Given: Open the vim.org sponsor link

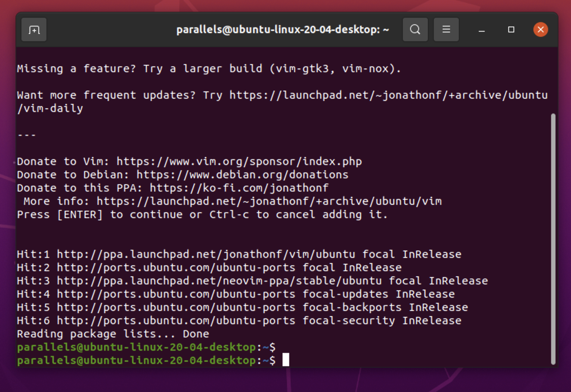Looking at the screenshot, I should (x=239, y=161).
